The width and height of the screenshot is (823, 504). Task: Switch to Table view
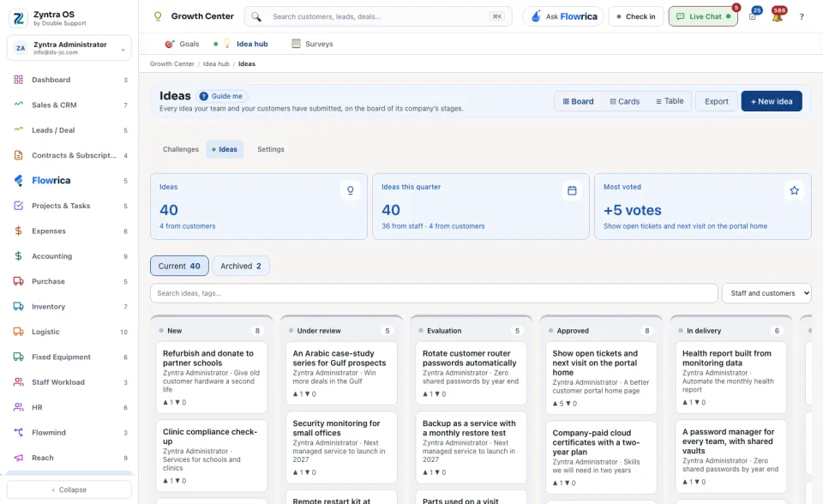point(670,101)
